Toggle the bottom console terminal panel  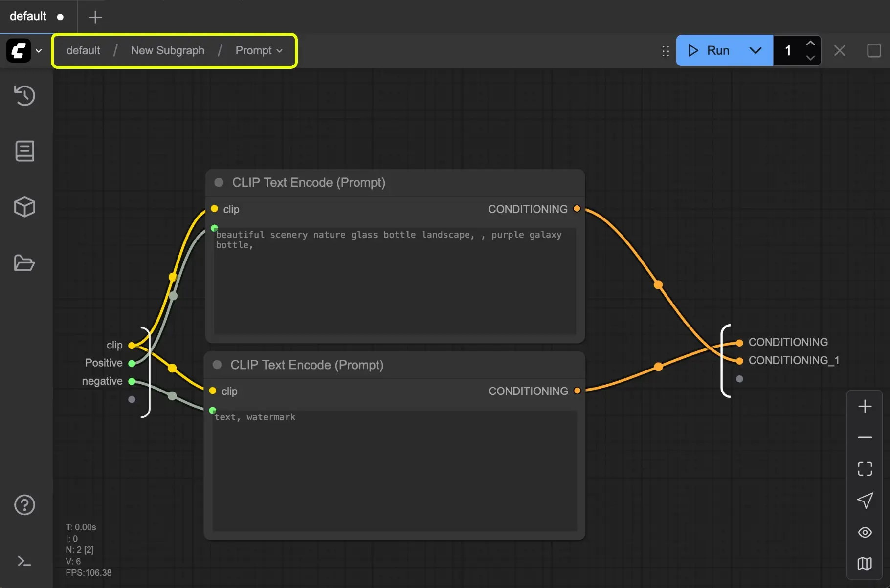click(24, 561)
